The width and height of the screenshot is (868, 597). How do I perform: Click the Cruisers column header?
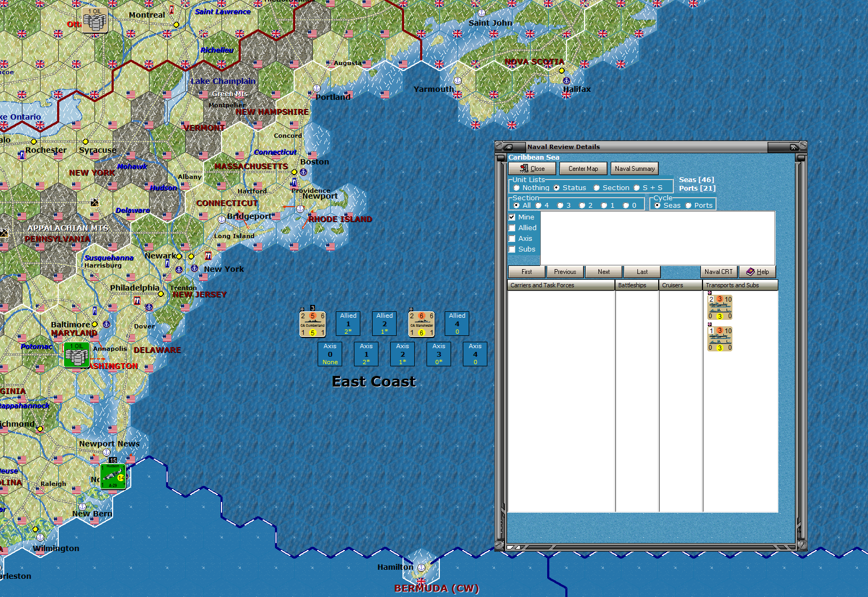681,286
